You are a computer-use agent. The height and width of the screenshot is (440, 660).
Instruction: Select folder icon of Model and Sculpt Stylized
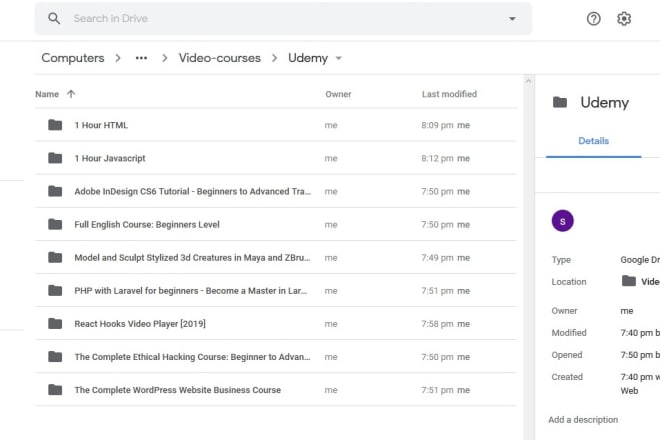pyautogui.click(x=55, y=257)
